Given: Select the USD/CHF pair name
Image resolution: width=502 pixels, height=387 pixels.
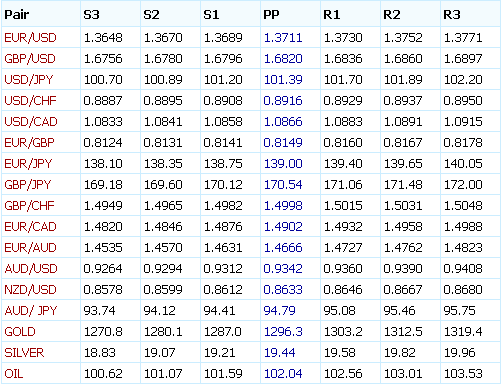Looking at the screenshot, I should pos(30,101).
